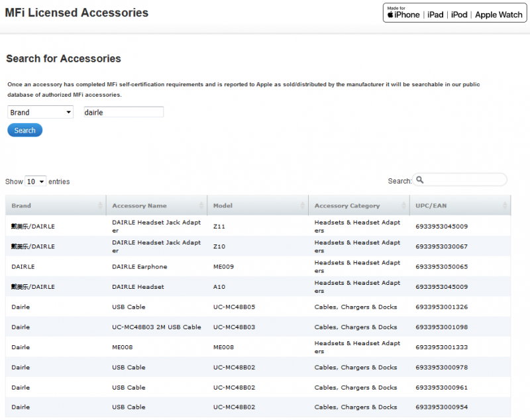Screen dimensions: 530x420
Task: Click the Accessory Name column header
Action: (139, 206)
